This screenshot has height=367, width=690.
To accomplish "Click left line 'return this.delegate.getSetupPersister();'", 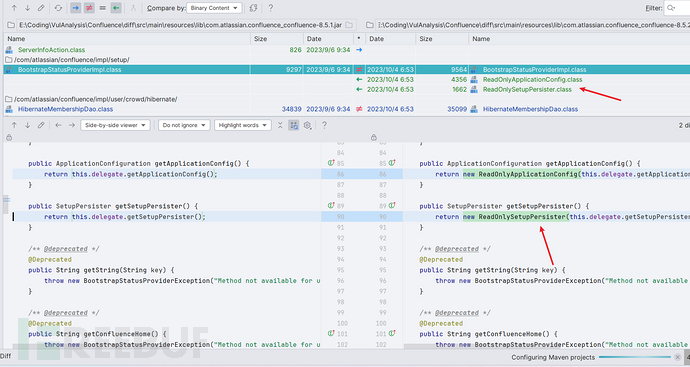I will (x=125, y=217).
